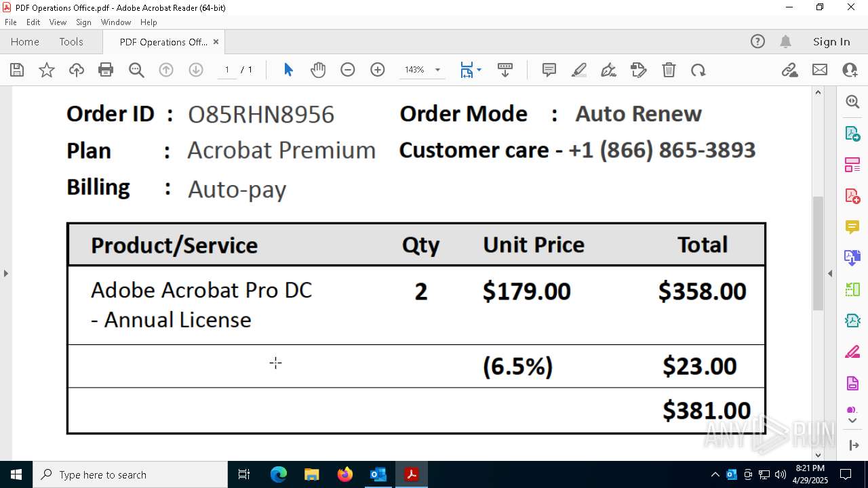Switch to the Tools tab

click(x=71, y=41)
